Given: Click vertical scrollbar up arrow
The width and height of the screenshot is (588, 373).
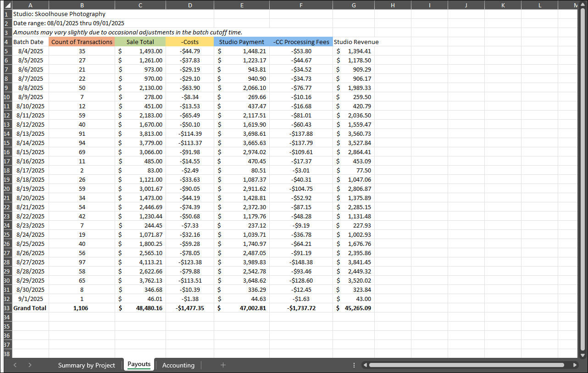Looking at the screenshot, I should [583, 5].
